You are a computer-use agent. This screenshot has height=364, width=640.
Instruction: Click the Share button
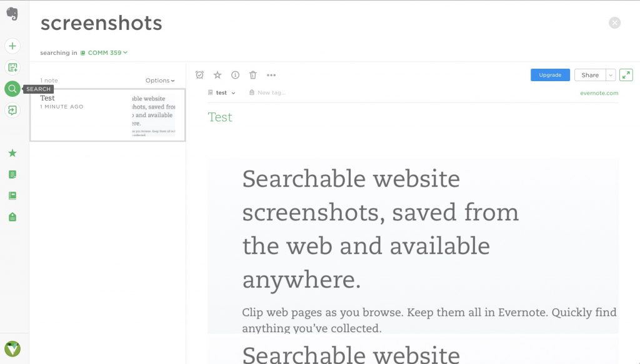coord(590,75)
